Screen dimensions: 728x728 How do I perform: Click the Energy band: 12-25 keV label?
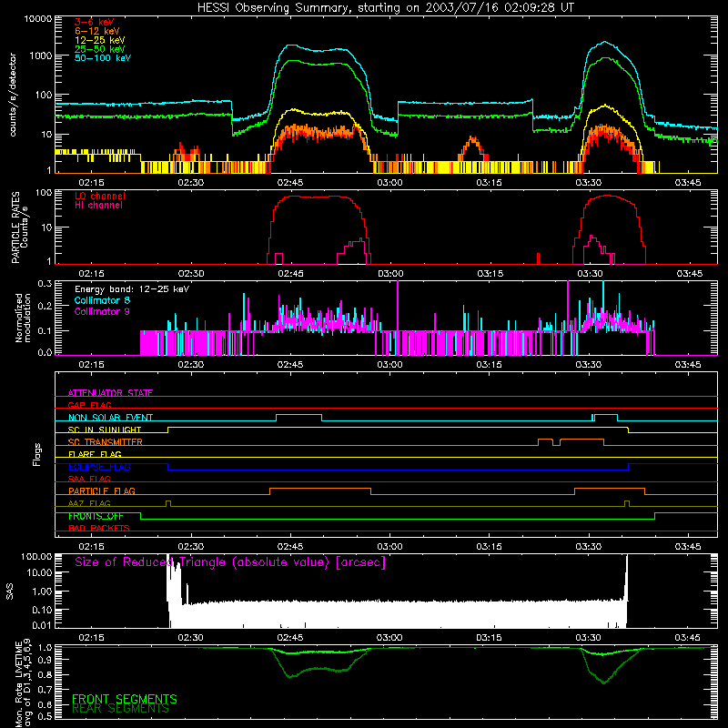coord(132,289)
